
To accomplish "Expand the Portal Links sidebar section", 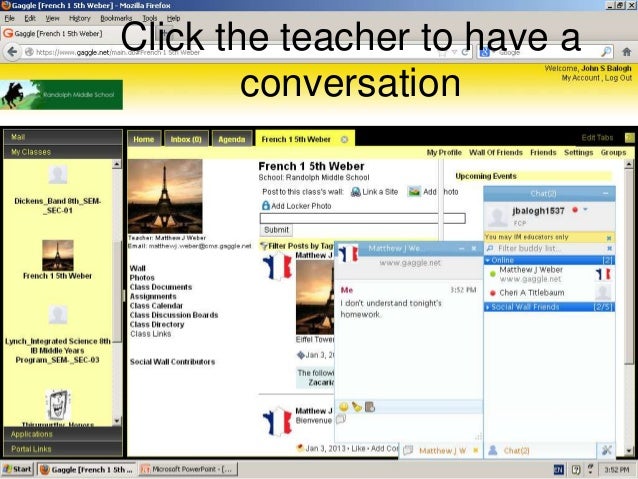I will (63, 449).
